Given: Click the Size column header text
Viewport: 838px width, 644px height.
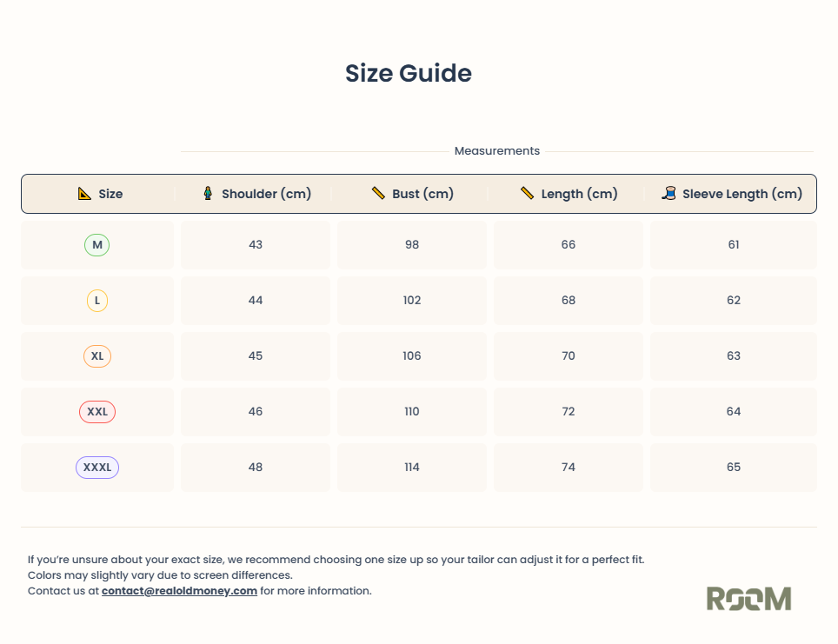Looking at the screenshot, I should (x=110, y=194).
